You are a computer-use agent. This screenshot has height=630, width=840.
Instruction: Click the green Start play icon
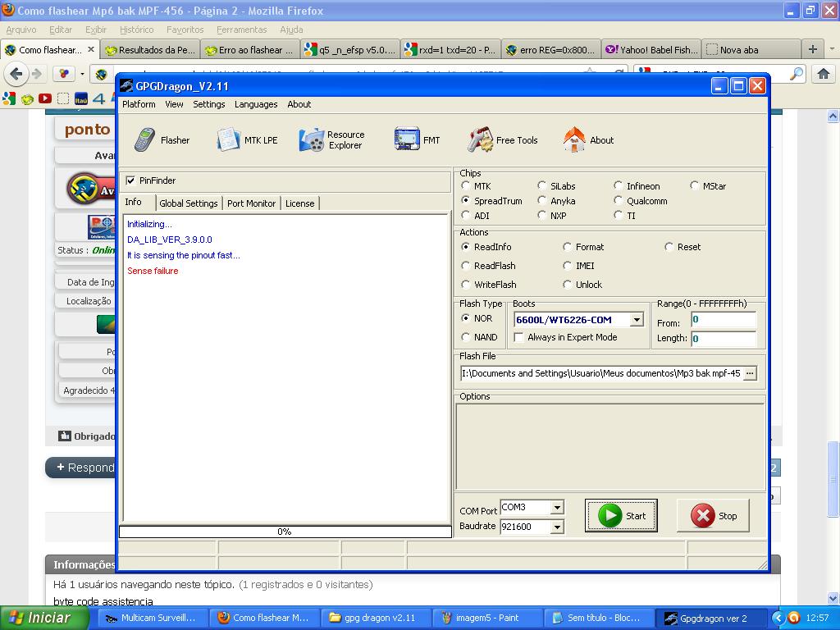pos(609,516)
